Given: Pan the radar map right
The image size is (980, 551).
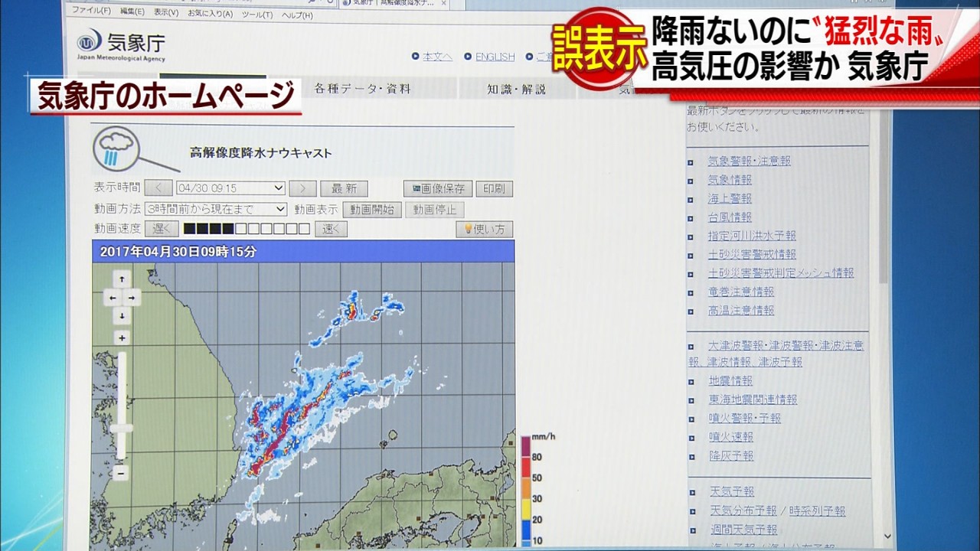Looking at the screenshot, I should click(132, 298).
